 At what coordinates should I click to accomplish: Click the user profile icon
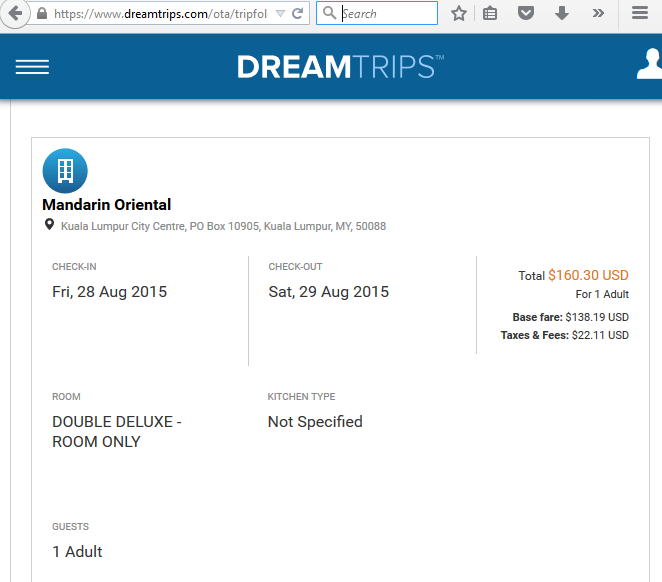[650, 65]
